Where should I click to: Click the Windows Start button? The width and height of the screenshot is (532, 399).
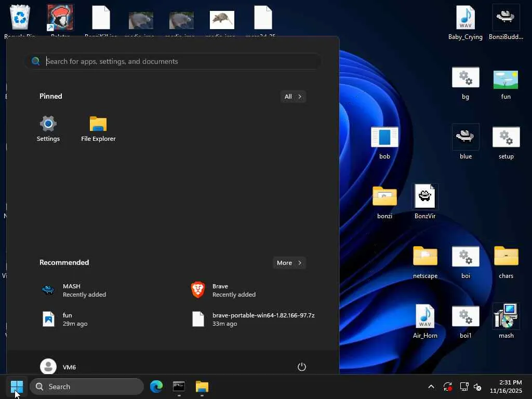17,387
